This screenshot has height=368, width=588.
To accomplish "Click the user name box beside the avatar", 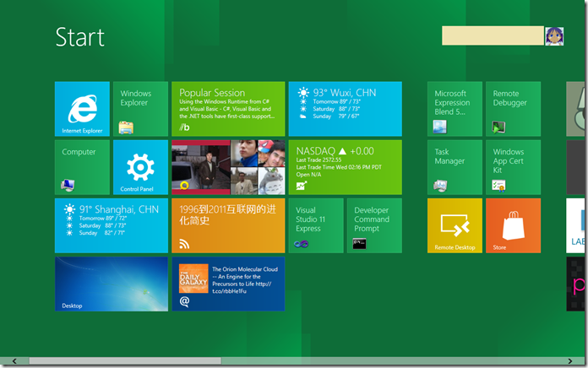I will pyautogui.click(x=493, y=35).
